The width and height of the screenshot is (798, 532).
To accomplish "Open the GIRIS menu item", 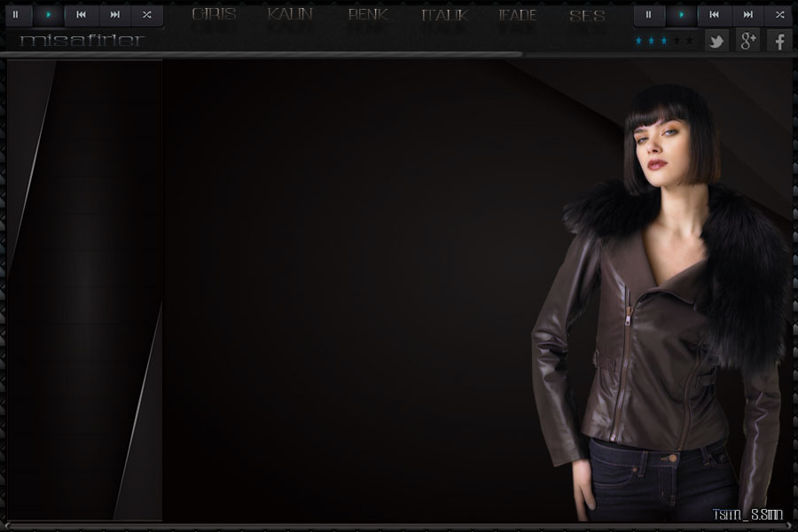I will coord(214,15).
